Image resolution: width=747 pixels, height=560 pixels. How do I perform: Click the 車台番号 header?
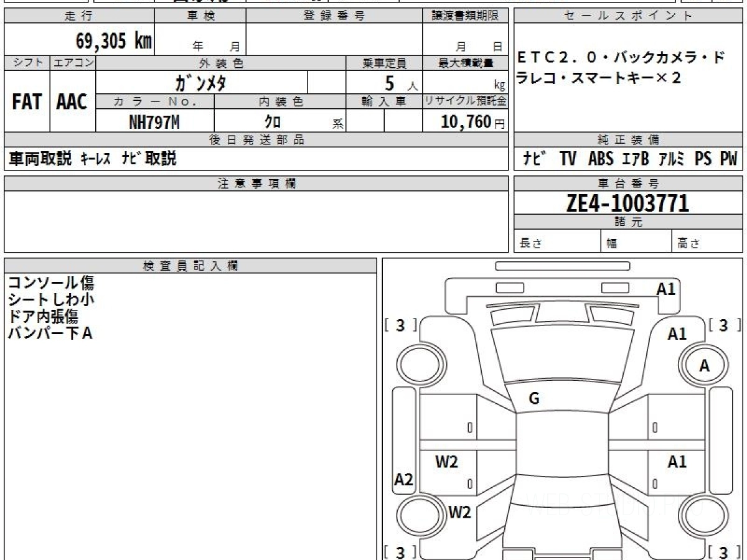(628, 184)
